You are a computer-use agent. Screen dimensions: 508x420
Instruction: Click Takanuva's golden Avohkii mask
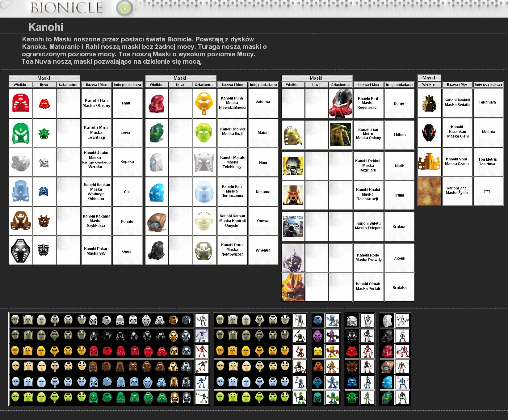(x=429, y=104)
